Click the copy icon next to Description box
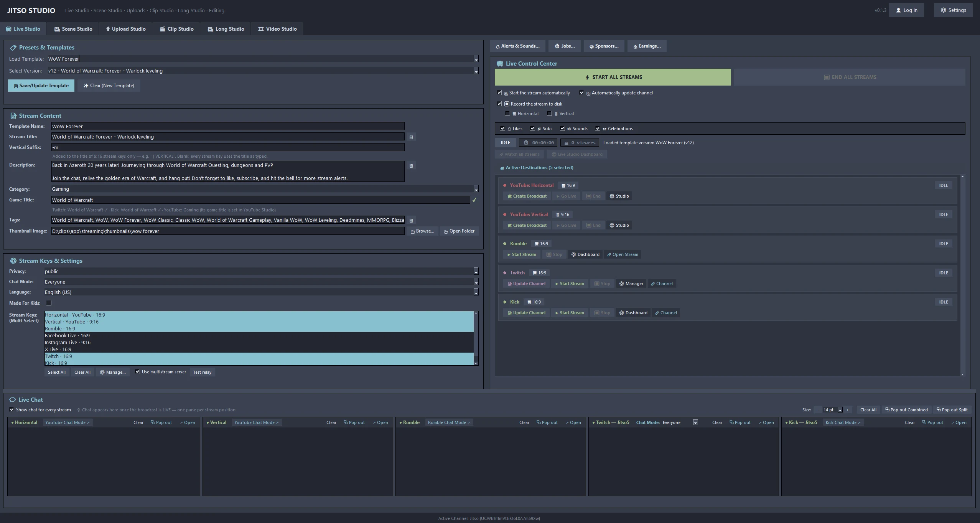980x523 pixels. (411, 166)
